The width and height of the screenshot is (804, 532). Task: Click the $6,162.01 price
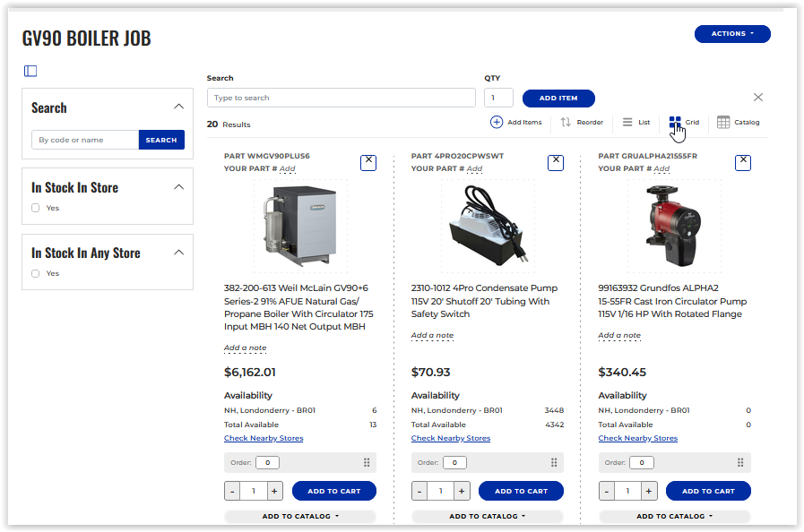250,372
